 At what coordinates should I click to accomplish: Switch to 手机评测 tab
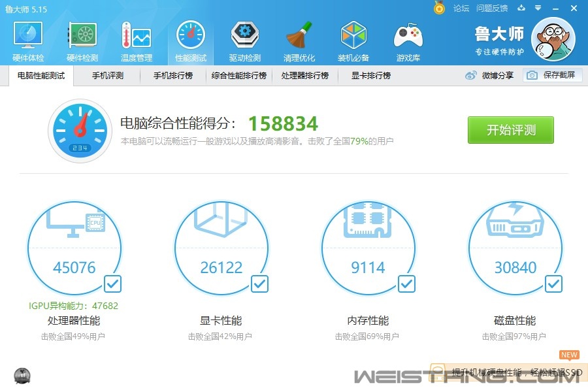[108, 76]
